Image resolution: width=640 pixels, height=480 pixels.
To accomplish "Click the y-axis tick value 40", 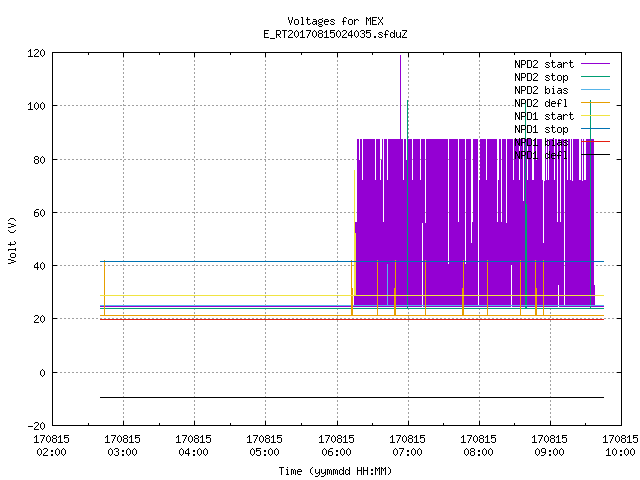I will click(39, 266).
